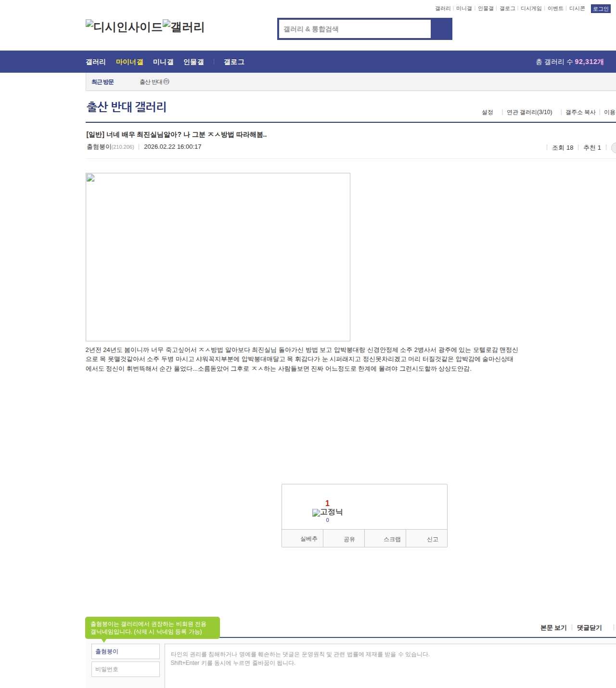Open 갤로그 in the blue navigation bar

click(234, 62)
